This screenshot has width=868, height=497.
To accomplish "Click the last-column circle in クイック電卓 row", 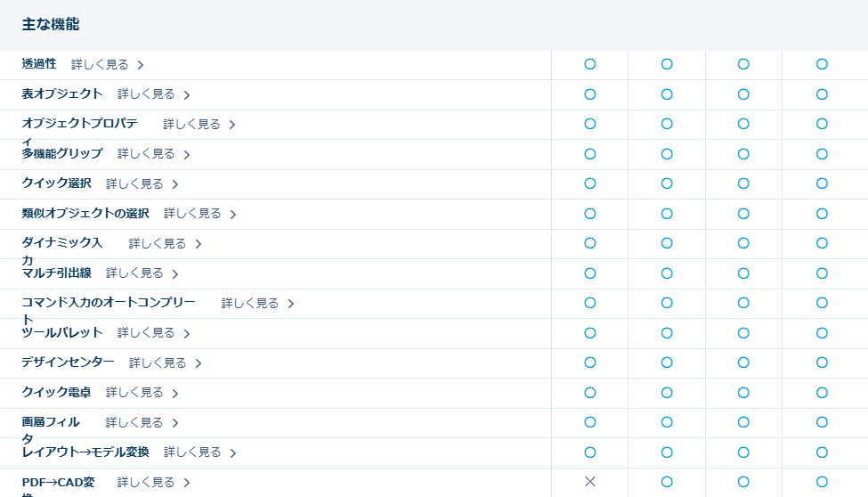I will pos(822,392).
